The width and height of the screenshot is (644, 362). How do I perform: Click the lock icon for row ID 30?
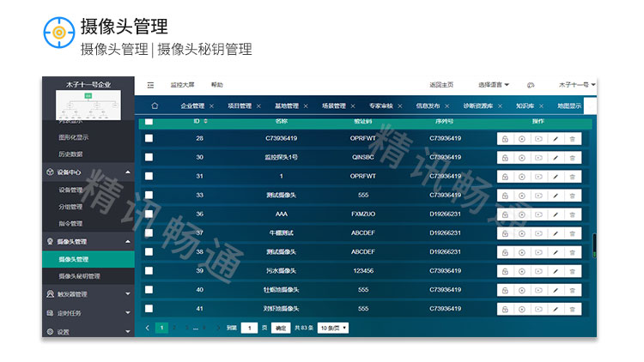click(x=505, y=158)
